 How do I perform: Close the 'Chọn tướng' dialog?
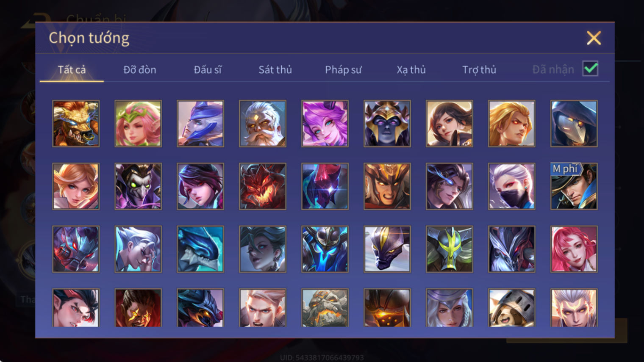click(594, 38)
